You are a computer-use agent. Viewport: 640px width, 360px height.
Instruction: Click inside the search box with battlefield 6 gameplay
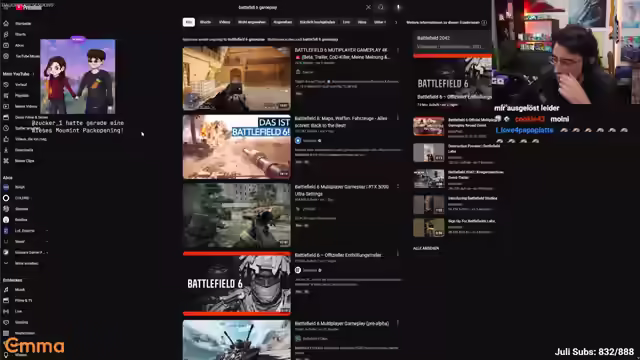(x=300, y=7)
